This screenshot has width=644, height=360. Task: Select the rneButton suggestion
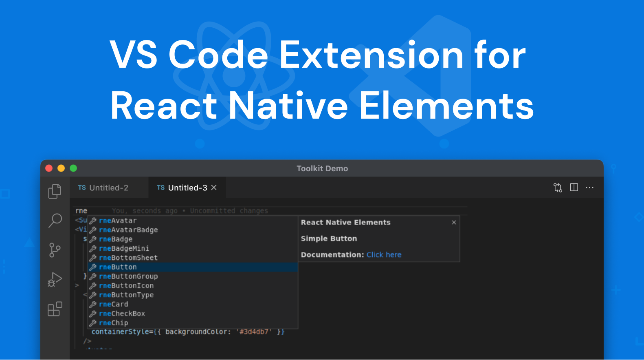pyautogui.click(x=118, y=267)
